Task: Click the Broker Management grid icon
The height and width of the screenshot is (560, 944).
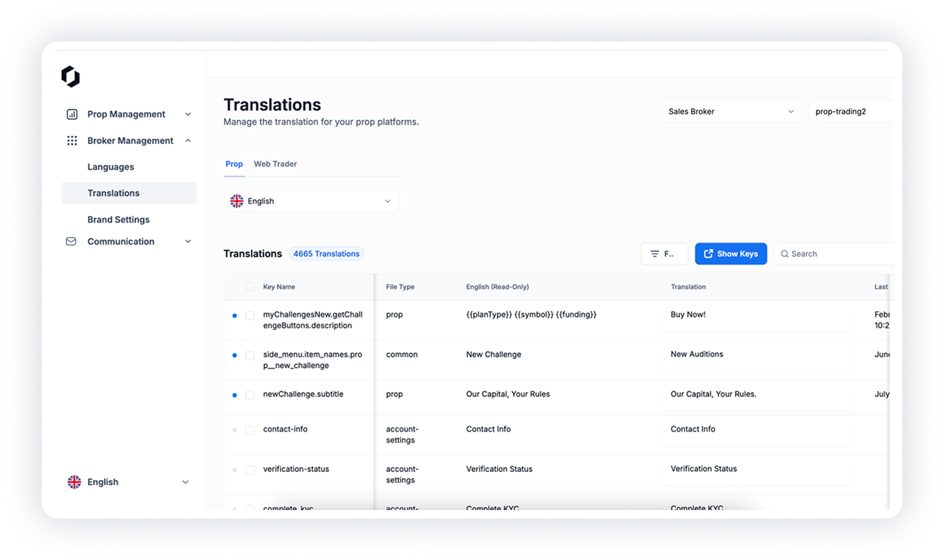Action: coord(71,141)
